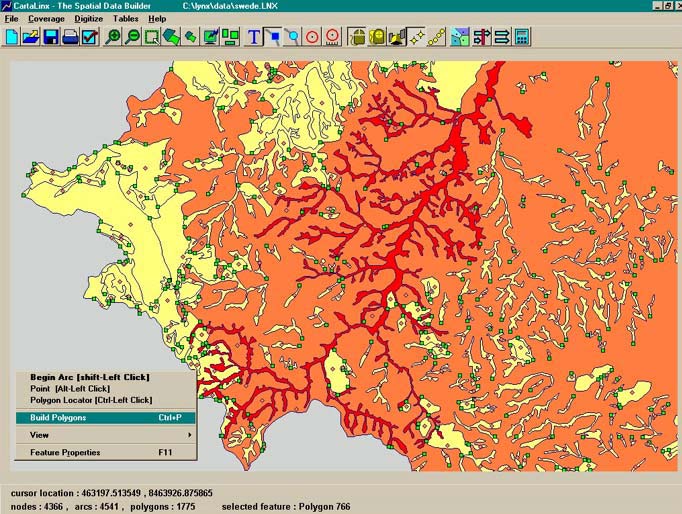682x514 pixels.
Task: Toggle the yellow stars point mode icon
Action: coord(416,37)
